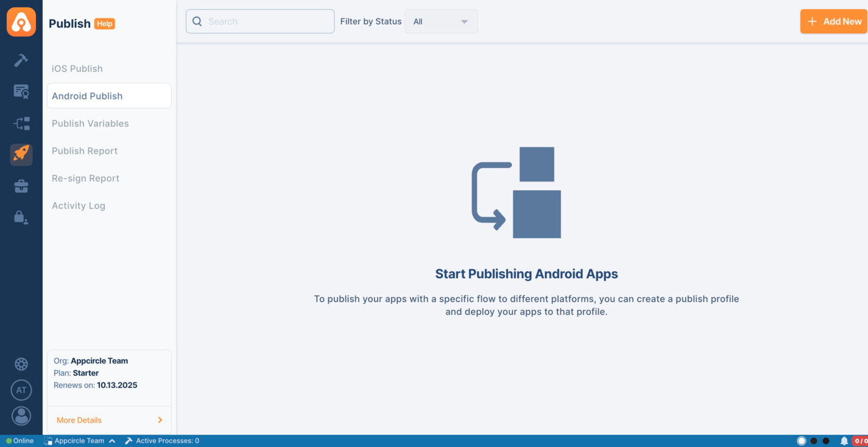Select the Publish rocket icon
Viewport: 868px width, 447px height.
(21, 154)
